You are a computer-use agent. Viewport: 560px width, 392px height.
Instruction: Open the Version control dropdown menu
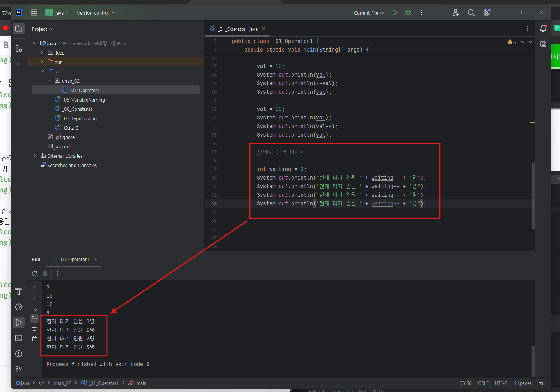coord(96,13)
